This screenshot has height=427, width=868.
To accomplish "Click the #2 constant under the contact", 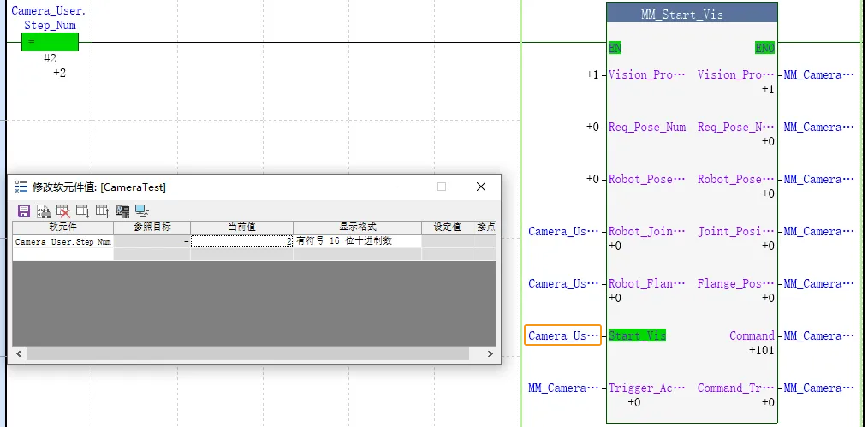I will pos(50,58).
